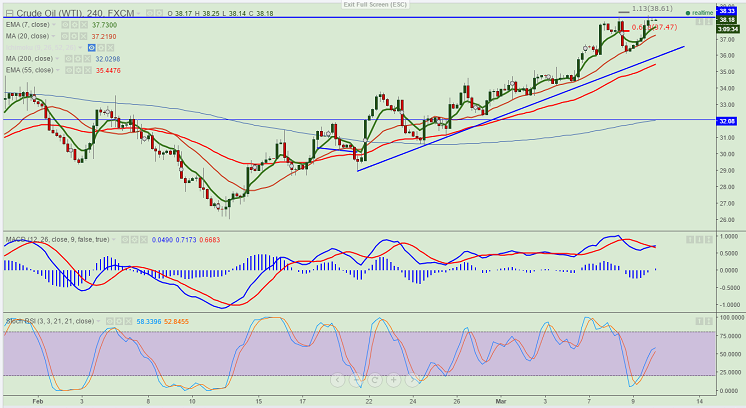Open Stoch RSI indicator dropdown arrow
Image resolution: width=746 pixels, height=408 pixels.
point(98,321)
